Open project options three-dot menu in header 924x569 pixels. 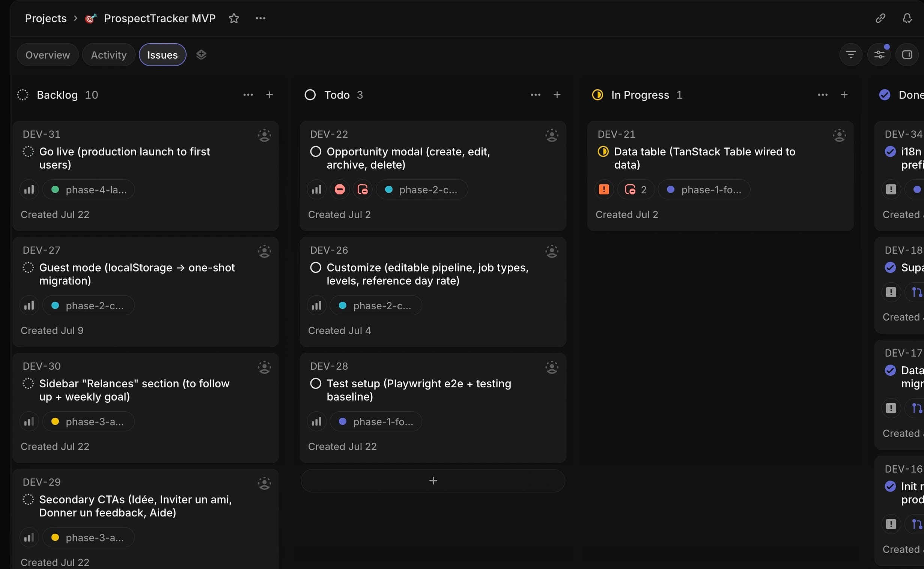[260, 18]
